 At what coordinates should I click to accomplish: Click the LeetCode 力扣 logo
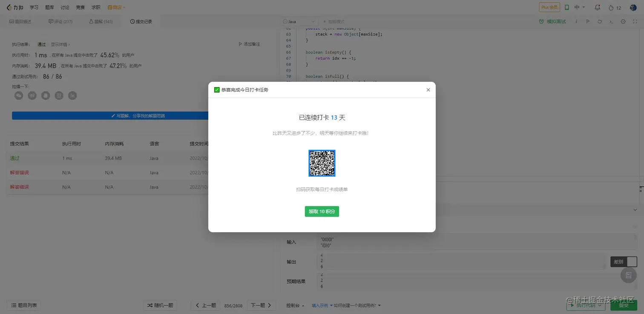[15, 7]
